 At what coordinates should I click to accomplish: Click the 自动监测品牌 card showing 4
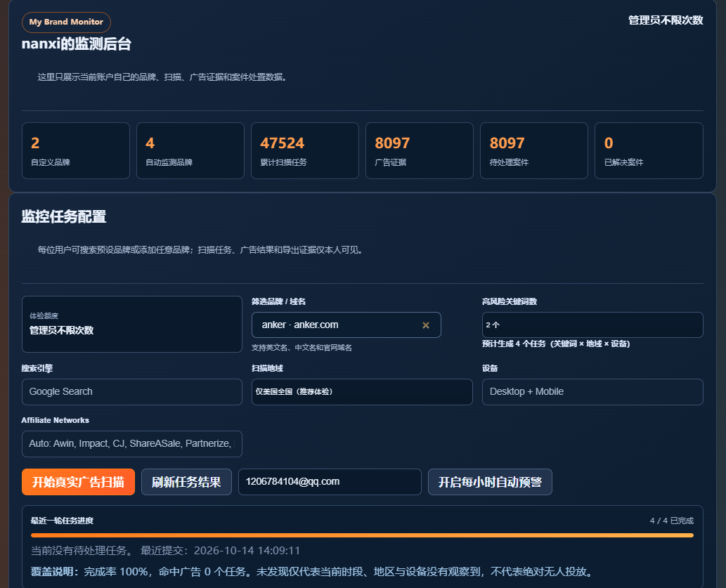coord(190,150)
